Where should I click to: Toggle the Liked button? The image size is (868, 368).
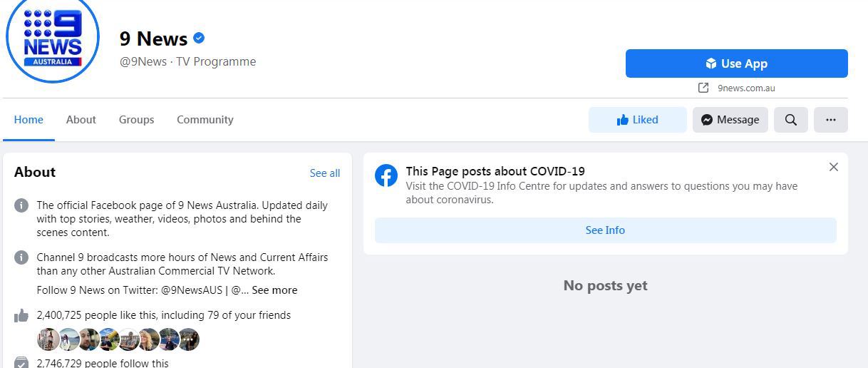click(638, 120)
